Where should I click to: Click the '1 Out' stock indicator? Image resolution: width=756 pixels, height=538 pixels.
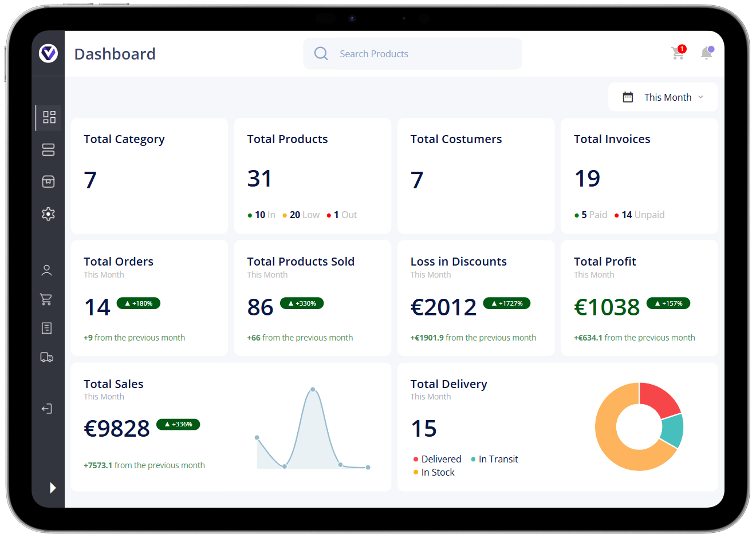tap(342, 215)
